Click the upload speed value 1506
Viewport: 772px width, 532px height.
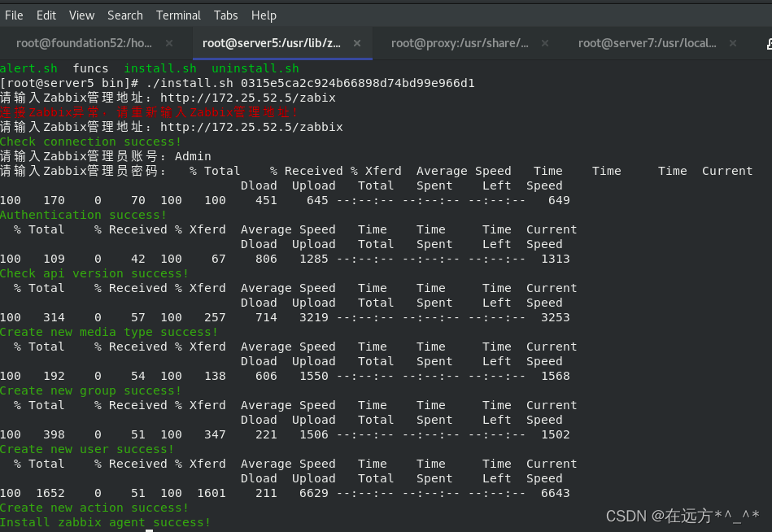coord(314,434)
